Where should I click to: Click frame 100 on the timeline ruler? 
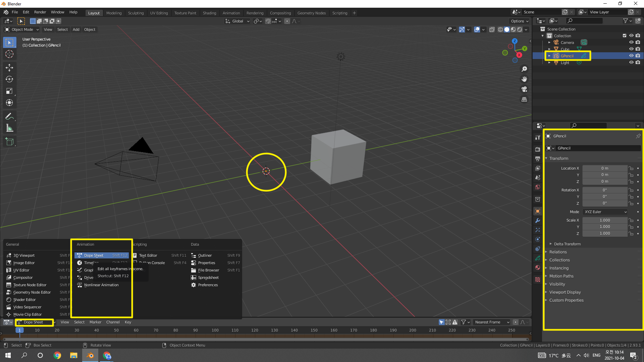click(x=215, y=330)
